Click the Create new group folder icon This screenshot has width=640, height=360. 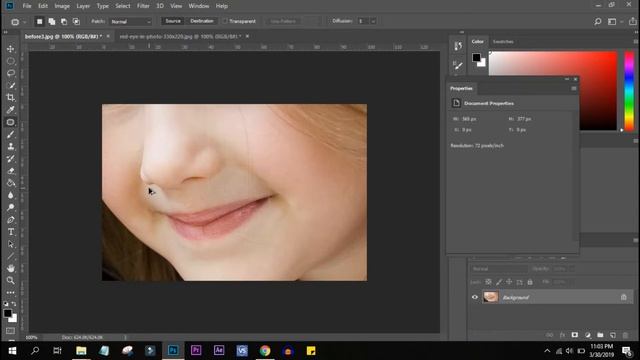600,335
